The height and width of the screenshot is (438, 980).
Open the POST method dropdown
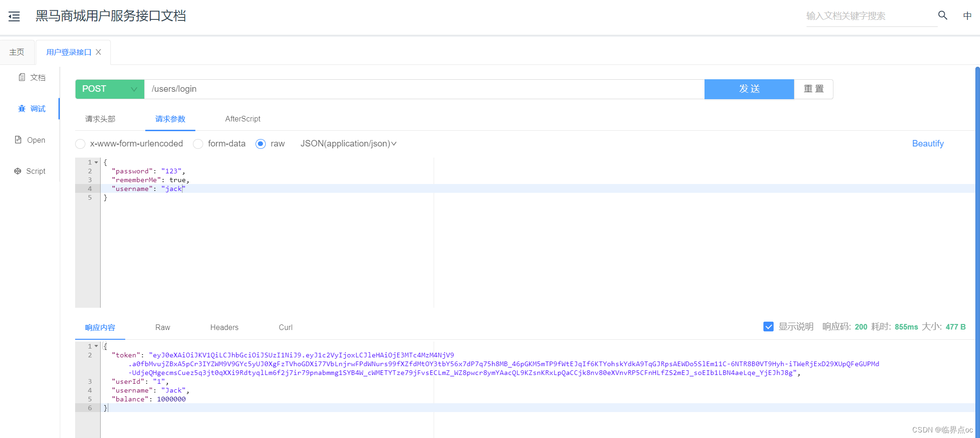tap(110, 89)
